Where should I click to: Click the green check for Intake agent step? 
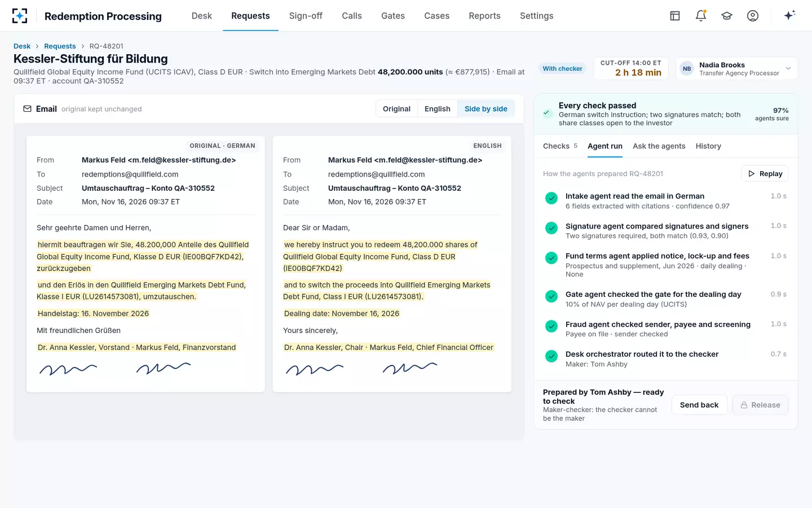pos(551,198)
